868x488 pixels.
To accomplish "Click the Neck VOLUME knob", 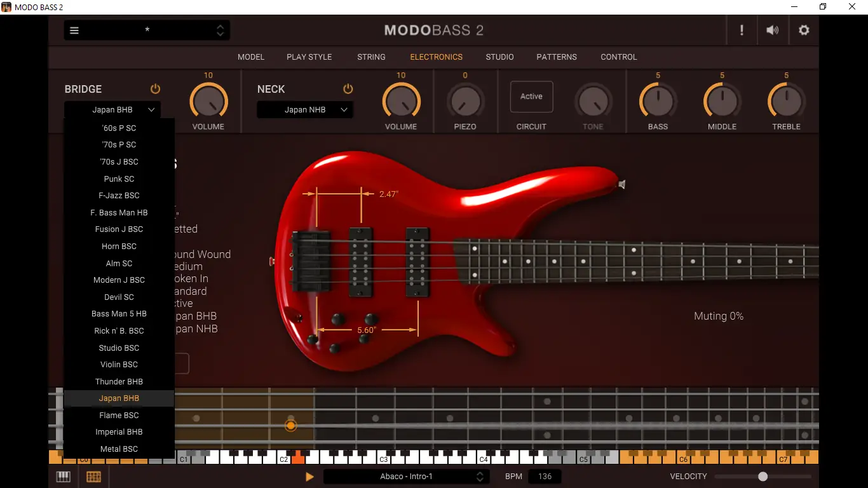I will (401, 101).
